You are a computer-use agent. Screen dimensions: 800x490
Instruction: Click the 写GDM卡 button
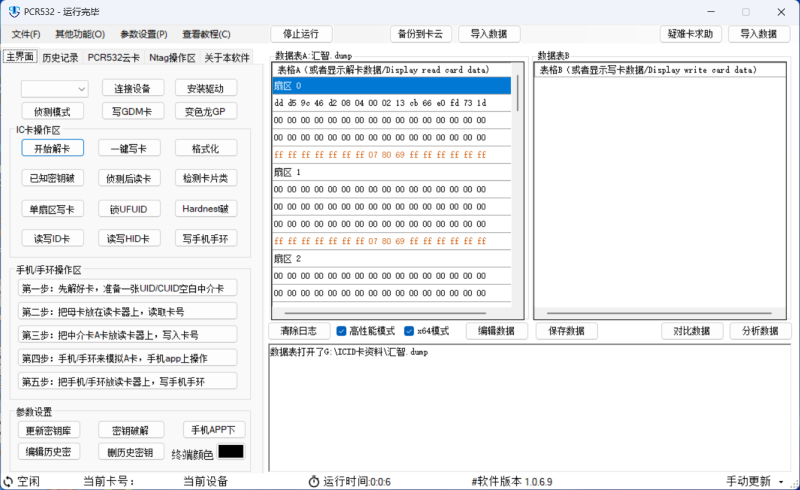[133, 112]
